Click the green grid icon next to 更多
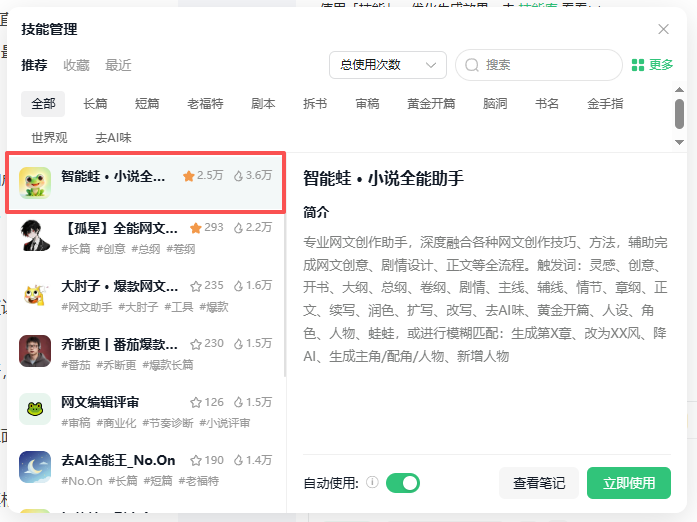 638,65
